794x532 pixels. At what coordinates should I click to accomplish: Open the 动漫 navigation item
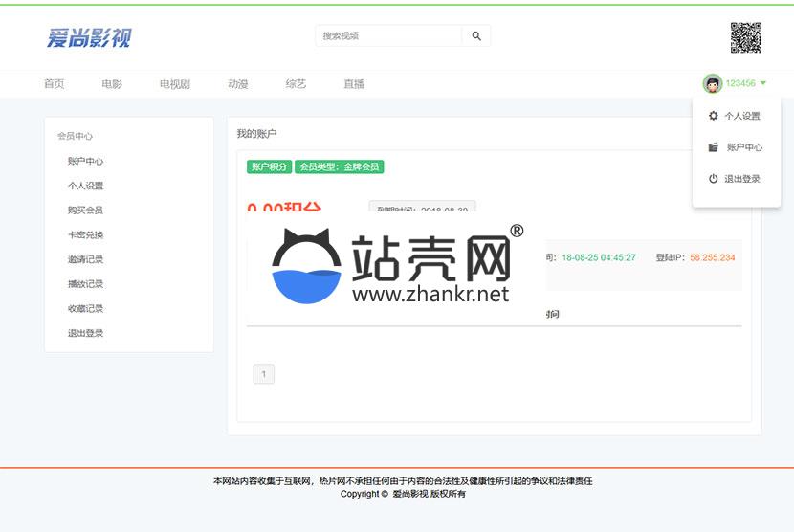coord(238,84)
